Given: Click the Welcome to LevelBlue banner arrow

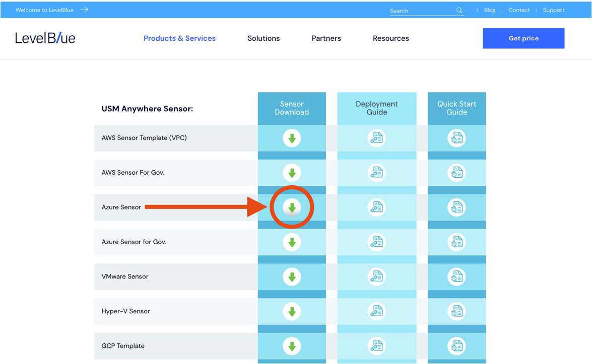Looking at the screenshot, I should 84,9.
